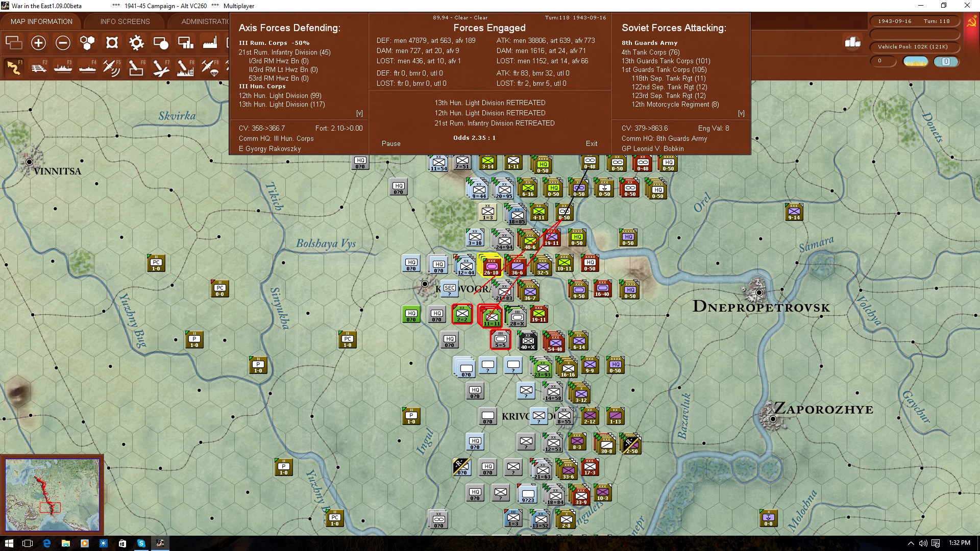Screen dimensions: 980x551
Task: Expand the 1st Guards Tank Corps entry
Action: (x=664, y=69)
